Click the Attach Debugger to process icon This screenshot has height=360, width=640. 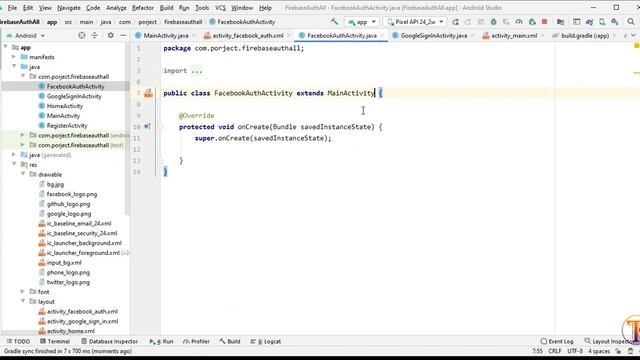(x=532, y=22)
